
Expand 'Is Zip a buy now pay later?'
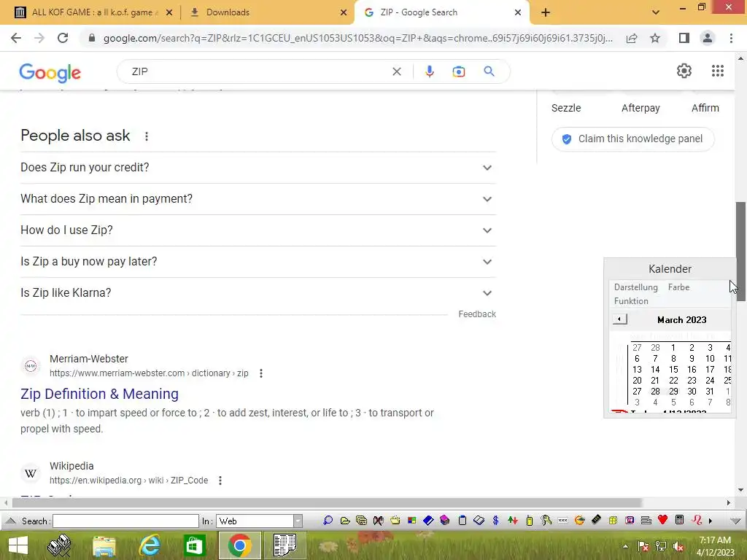[x=258, y=262]
